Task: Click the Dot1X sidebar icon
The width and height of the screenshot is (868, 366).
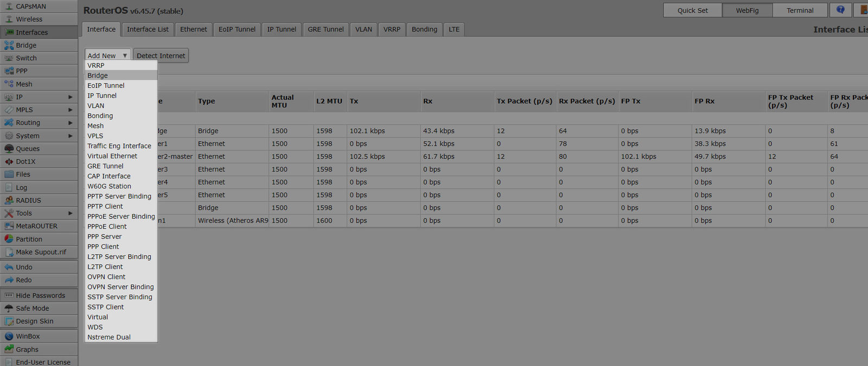Action: 9,162
